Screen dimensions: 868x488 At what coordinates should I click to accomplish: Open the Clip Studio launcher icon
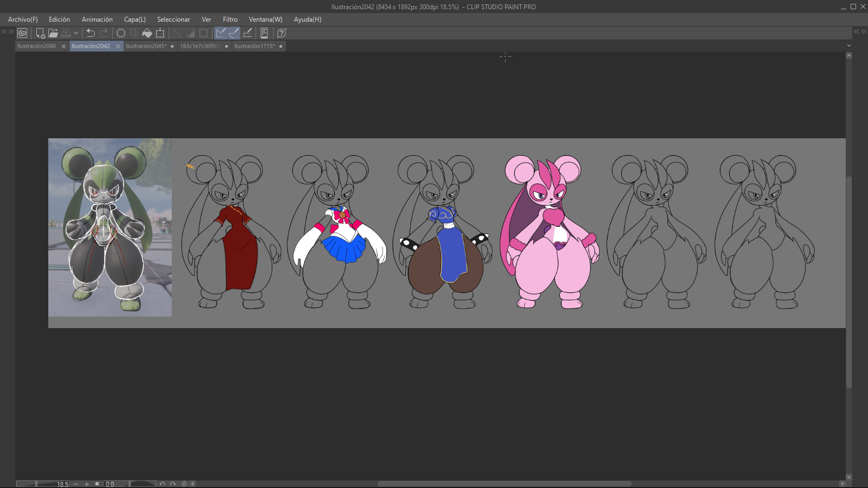22,33
